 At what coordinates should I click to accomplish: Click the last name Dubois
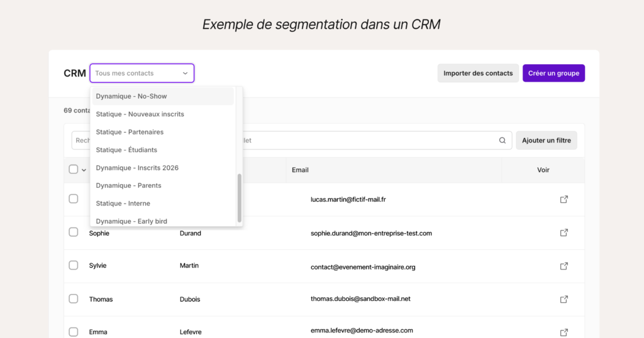click(190, 299)
